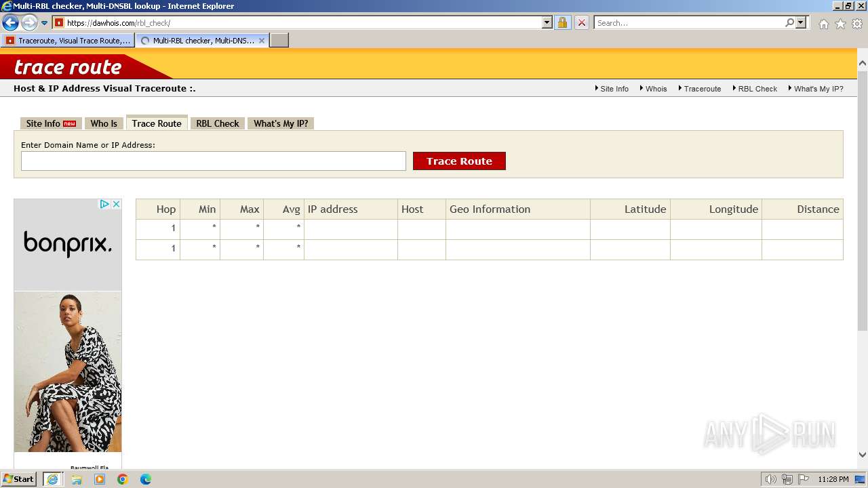868x488 pixels.
Task: Open Whois link in top navigation
Action: [x=656, y=89]
